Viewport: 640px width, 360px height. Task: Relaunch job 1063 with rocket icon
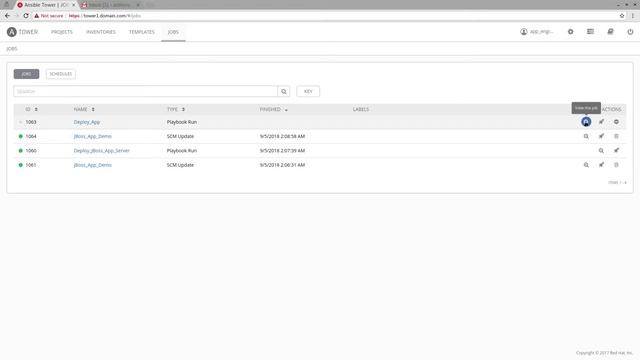coord(601,122)
